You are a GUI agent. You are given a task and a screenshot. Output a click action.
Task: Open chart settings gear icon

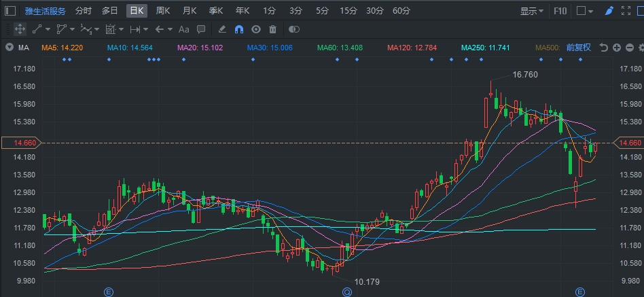641,48
